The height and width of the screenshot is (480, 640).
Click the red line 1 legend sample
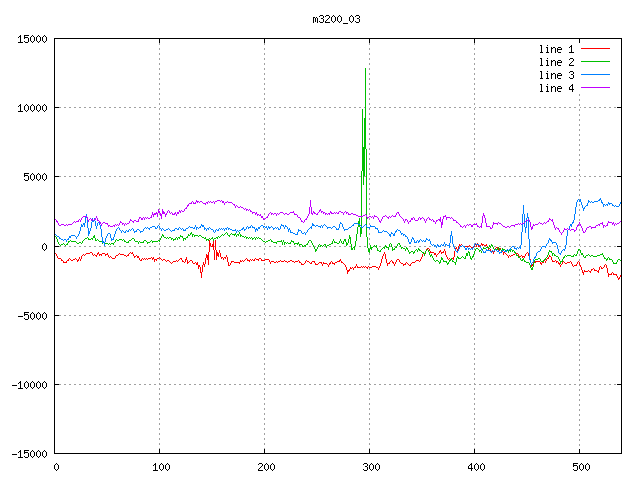[596, 49]
